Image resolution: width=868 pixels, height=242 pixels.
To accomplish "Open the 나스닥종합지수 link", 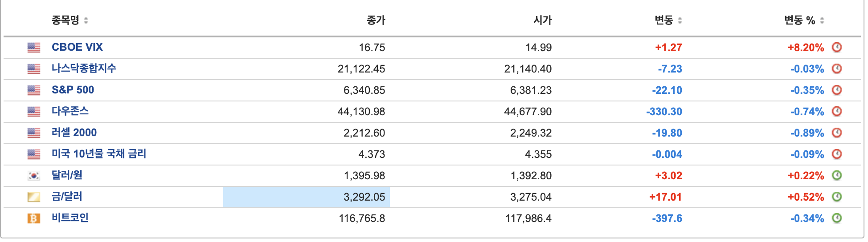I will tap(84, 69).
